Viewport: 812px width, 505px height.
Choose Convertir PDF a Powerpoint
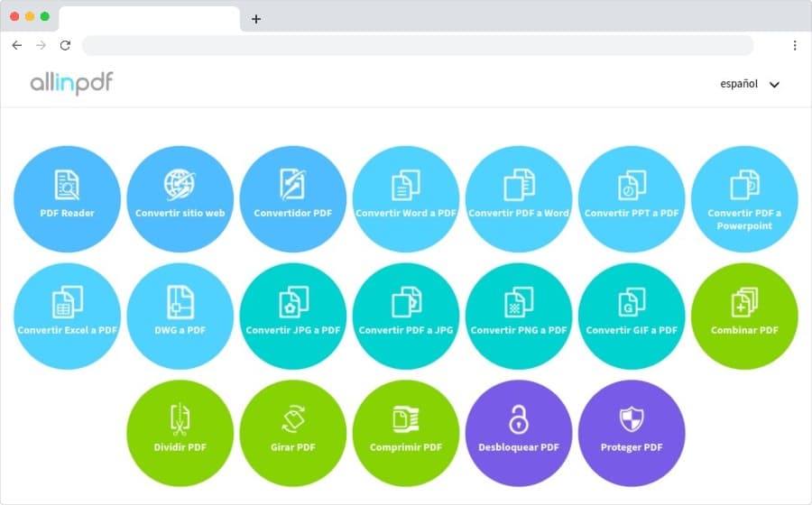point(744,199)
